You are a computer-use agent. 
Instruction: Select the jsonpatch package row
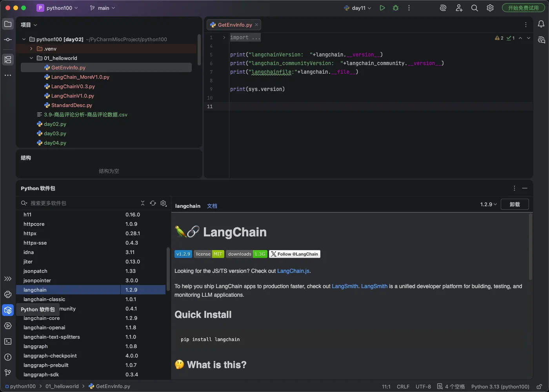click(x=91, y=271)
